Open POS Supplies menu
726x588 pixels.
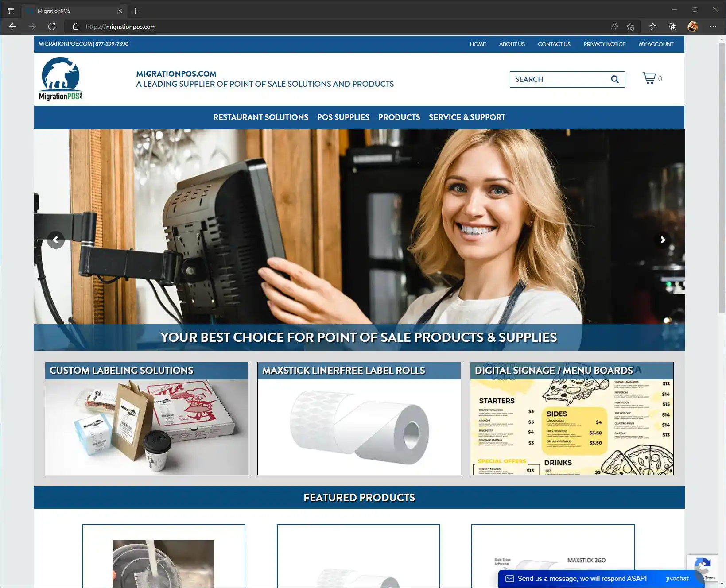coord(343,117)
